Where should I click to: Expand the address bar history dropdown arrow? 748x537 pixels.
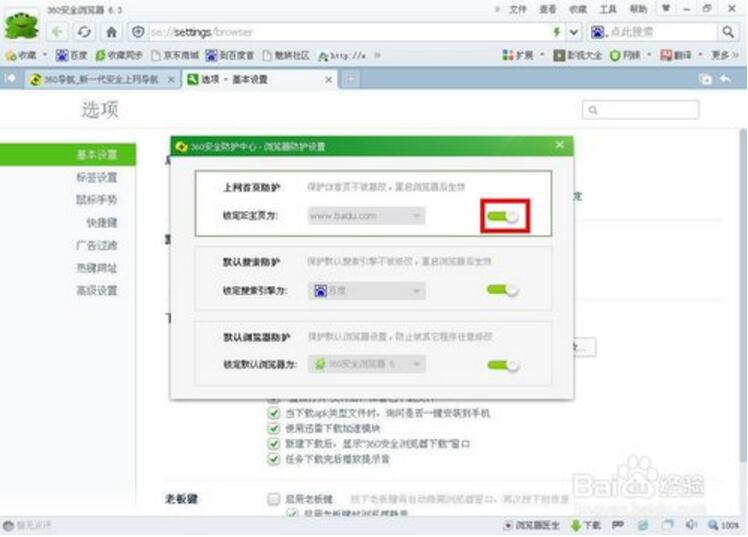(573, 32)
